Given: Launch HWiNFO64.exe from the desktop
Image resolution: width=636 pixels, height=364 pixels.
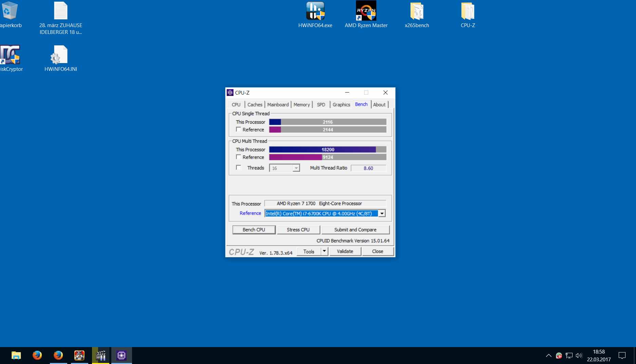Looking at the screenshot, I should tap(315, 15).
